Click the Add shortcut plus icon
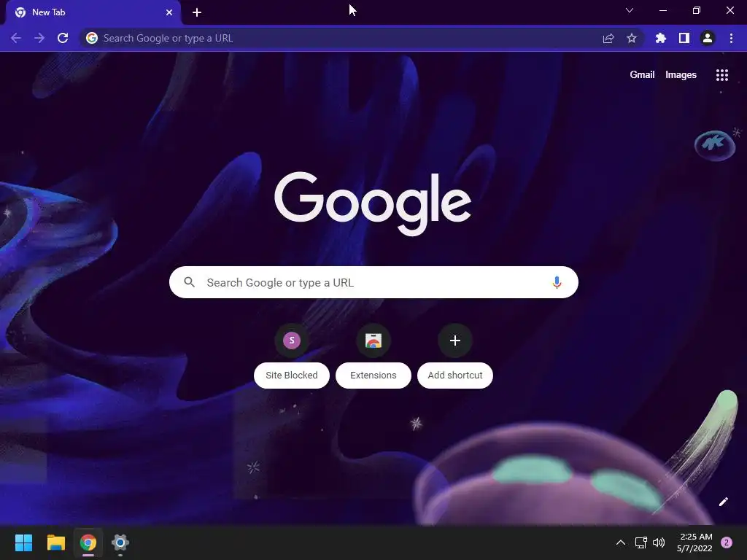The width and height of the screenshot is (747, 560). pos(455,341)
